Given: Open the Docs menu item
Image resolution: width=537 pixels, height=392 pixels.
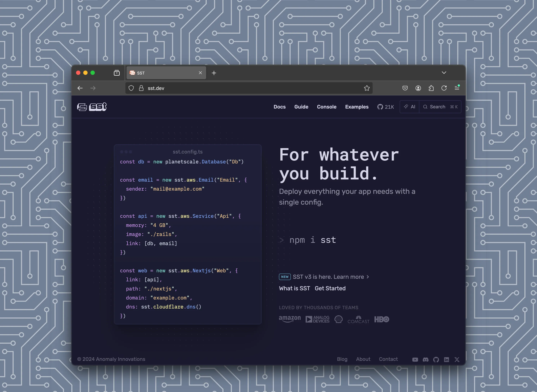Looking at the screenshot, I should (279, 107).
